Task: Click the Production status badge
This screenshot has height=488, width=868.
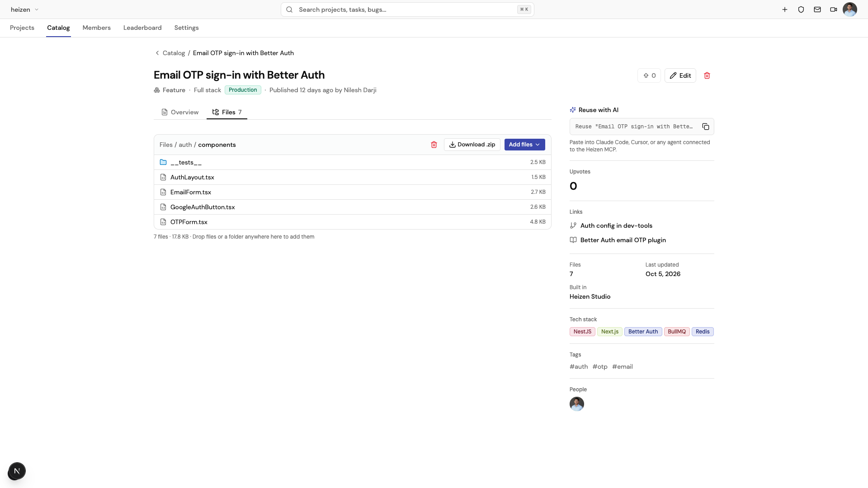Action: [x=243, y=90]
